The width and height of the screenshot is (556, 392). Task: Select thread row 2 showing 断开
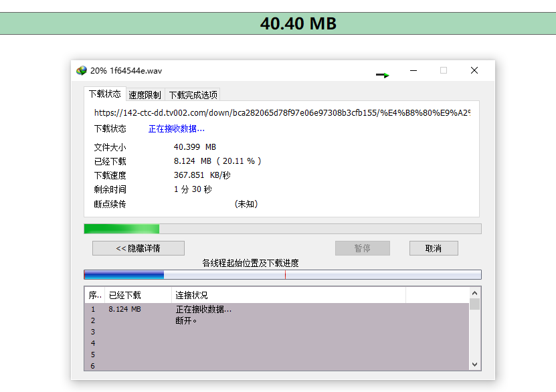[x=277, y=320]
